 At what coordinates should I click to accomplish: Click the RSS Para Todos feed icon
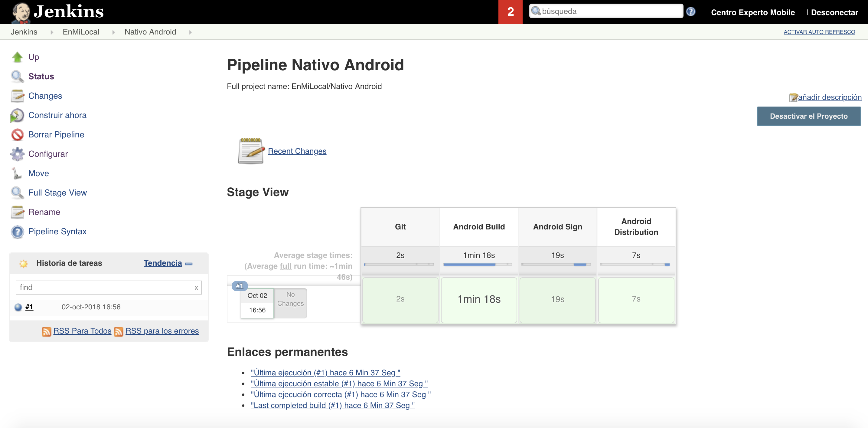(47, 331)
